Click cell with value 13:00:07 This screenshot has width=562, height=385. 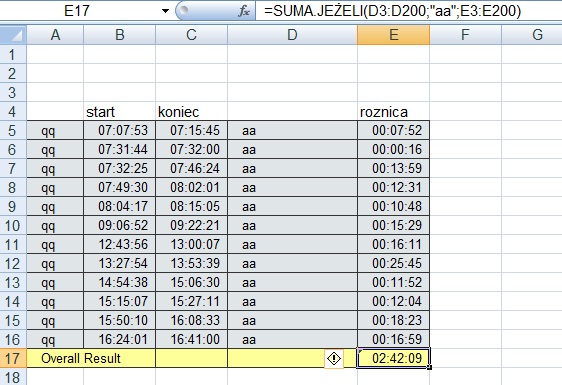(191, 244)
